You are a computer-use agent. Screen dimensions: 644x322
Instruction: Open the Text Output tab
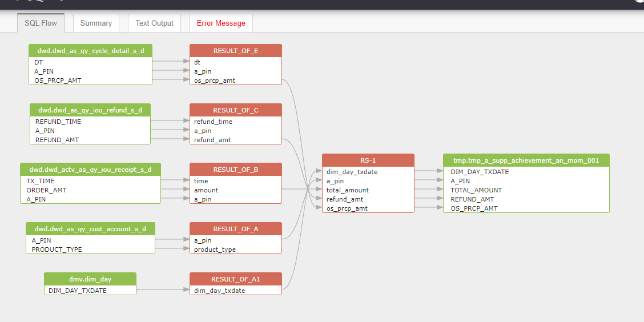coord(154,23)
